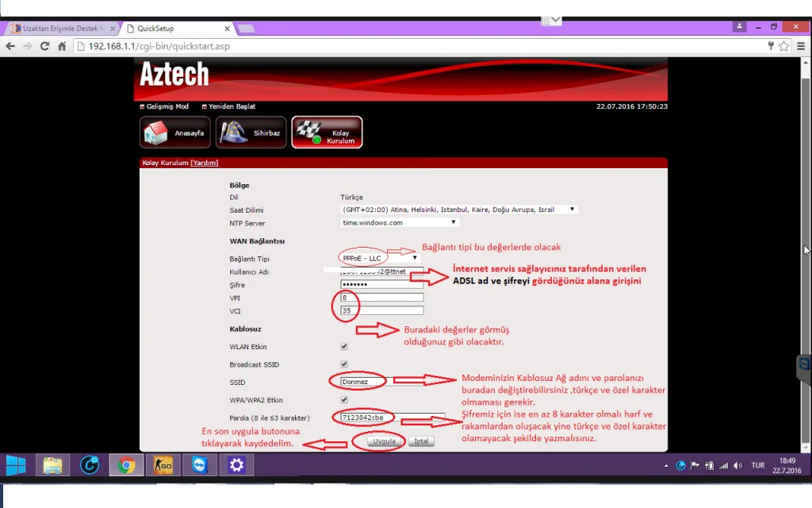The width and height of the screenshot is (812, 508).
Task: Click into the SSID text field
Action: click(x=361, y=382)
